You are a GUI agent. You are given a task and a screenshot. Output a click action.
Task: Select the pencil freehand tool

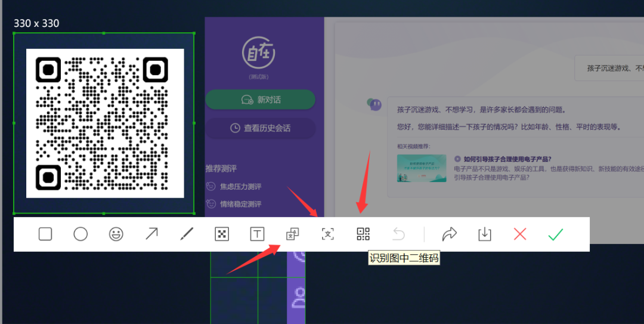pos(187,234)
